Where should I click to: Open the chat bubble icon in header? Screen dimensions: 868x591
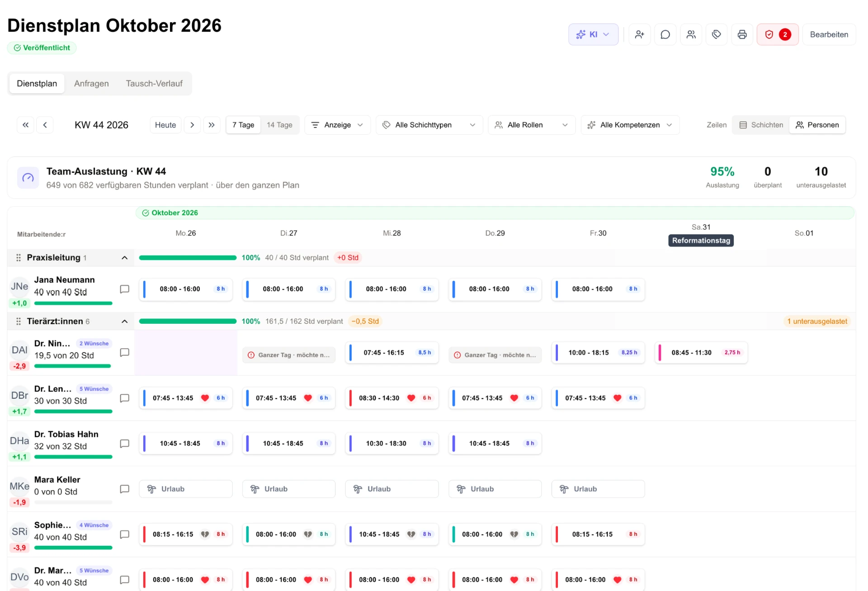665,34
